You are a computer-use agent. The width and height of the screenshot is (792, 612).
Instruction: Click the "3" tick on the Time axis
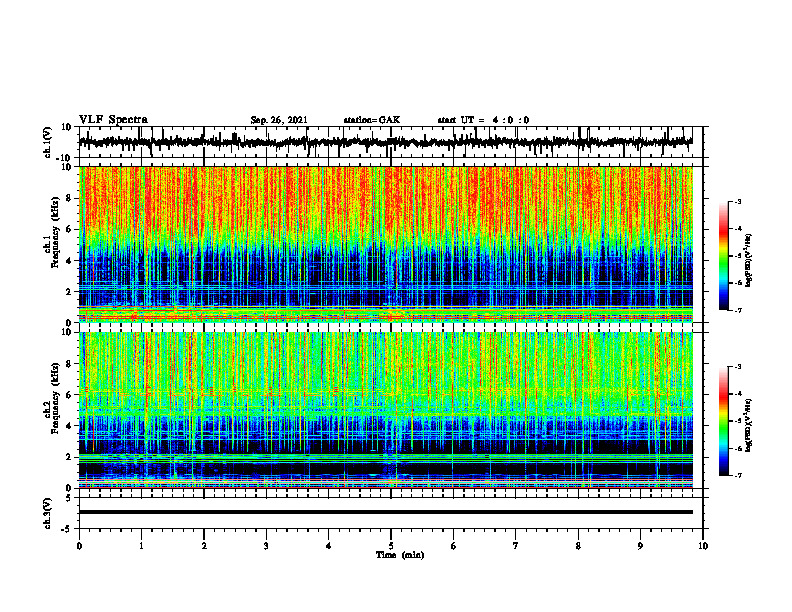[266, 546]
